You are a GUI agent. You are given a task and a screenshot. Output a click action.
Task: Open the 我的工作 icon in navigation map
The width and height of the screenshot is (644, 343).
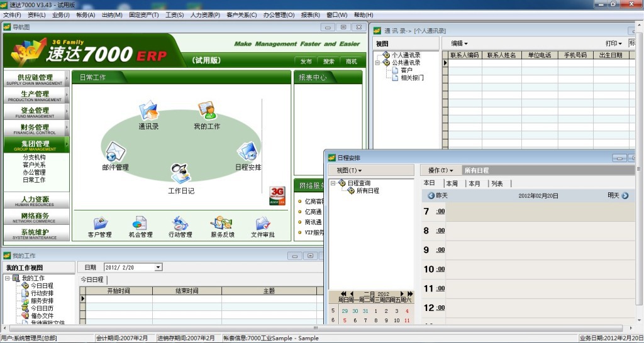(207, 111)
